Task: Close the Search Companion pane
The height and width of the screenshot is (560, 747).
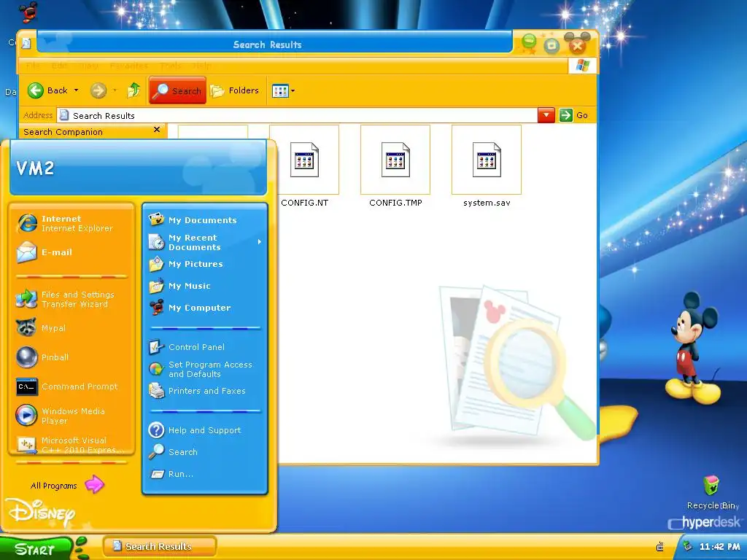Action: click(157, 130)
